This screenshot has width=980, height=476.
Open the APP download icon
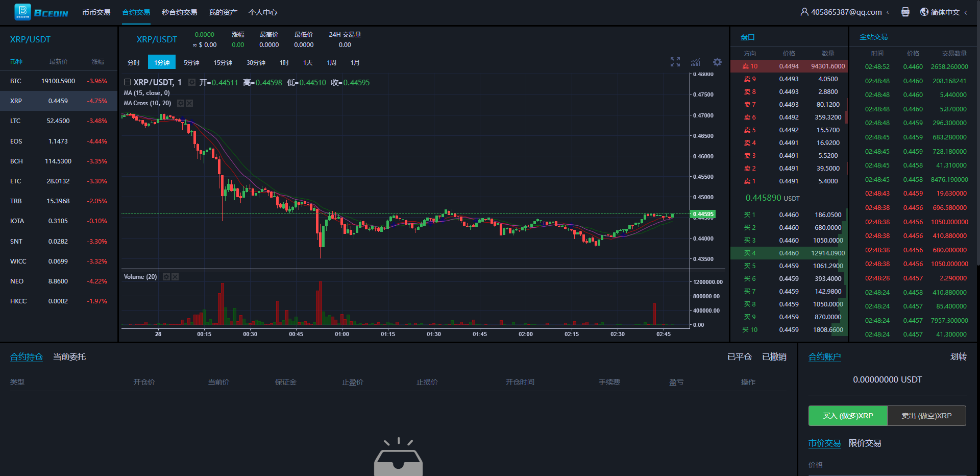[905, 12]
